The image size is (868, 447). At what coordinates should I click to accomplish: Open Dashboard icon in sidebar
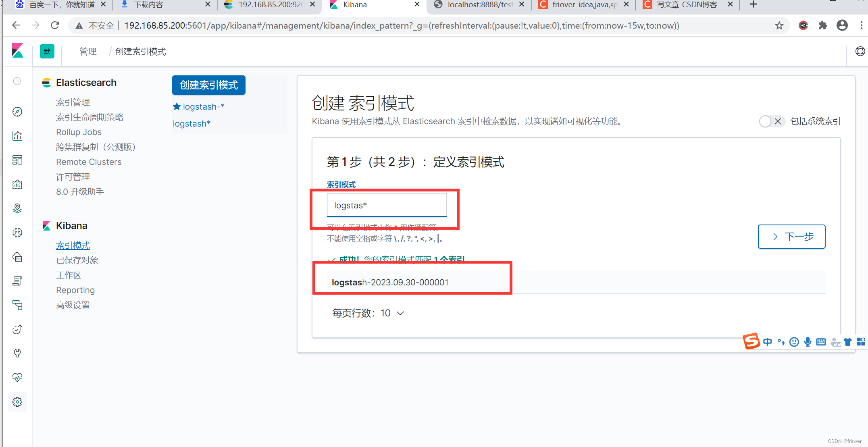click(17, 160)
